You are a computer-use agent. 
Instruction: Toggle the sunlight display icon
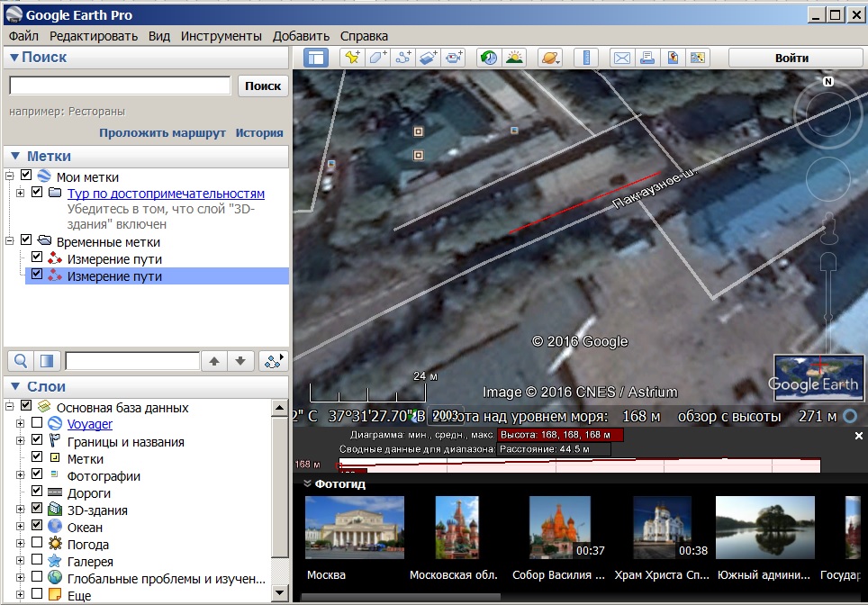pyautogui.click(x=514, y=58)
